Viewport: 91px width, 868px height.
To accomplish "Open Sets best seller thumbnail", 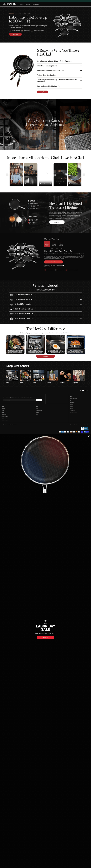I will (12, 375).
